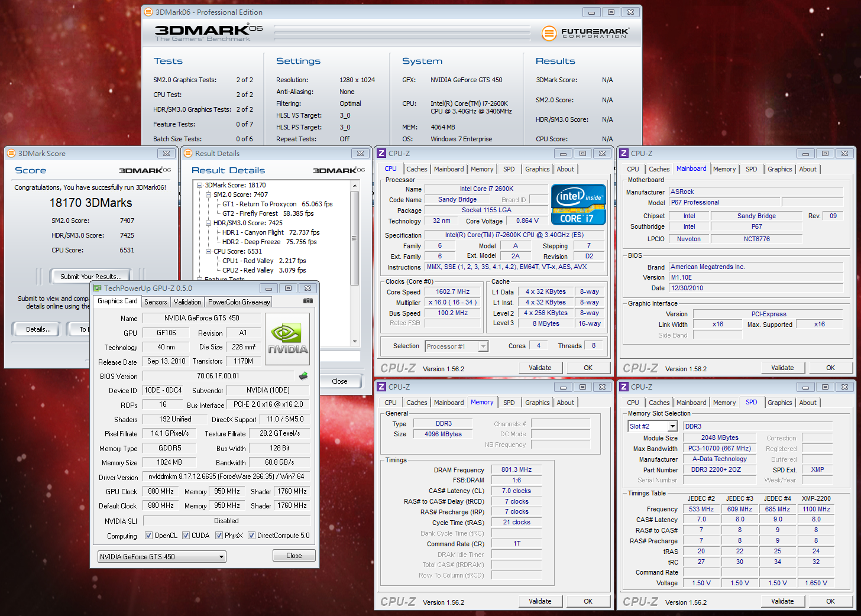Image resolution: width=861 pixels, height=616 pixels.
Task: Click the BIOS save icon in GPU-Z
Action: tap(303, 376)
